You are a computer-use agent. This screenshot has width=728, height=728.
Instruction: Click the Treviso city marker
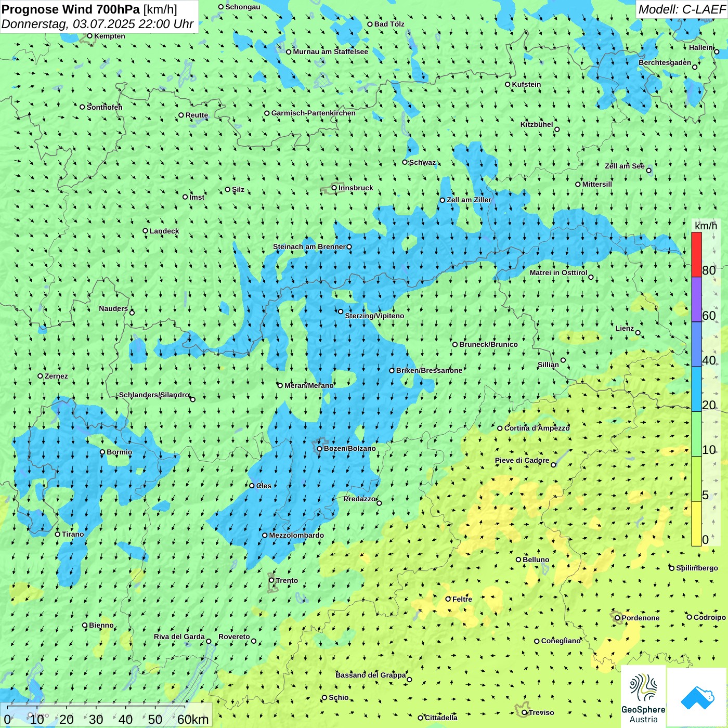pyautogui.click(x=524, y=712)
